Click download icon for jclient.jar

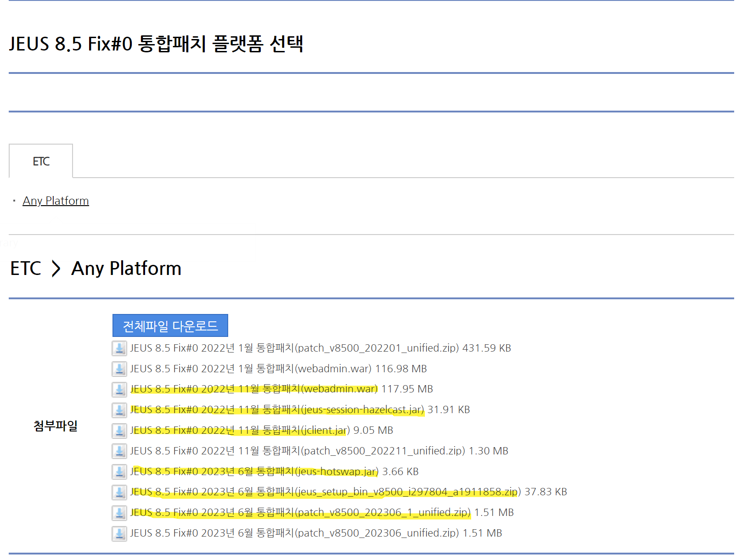coord(119,431)
